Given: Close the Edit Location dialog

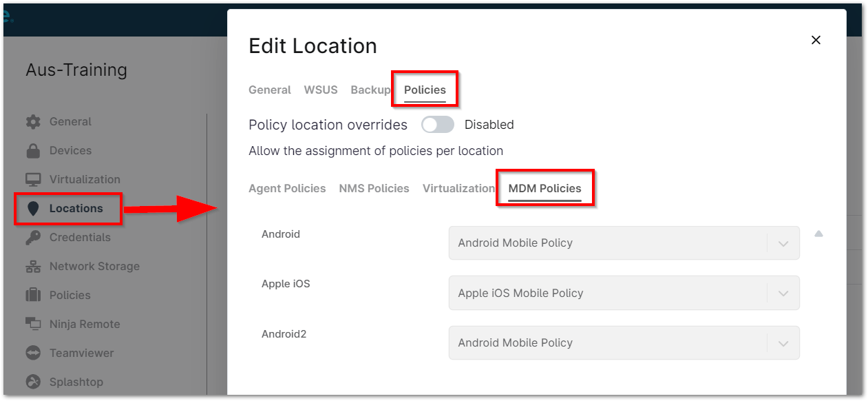Looking at the screenshot, I should click(x=816, y=40).
